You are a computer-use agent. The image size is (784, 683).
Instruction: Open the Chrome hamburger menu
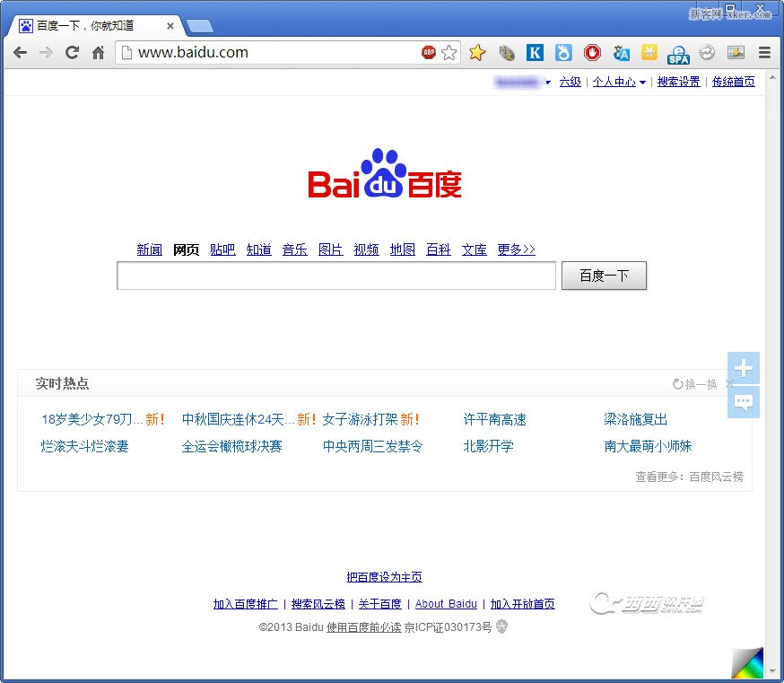764,53
